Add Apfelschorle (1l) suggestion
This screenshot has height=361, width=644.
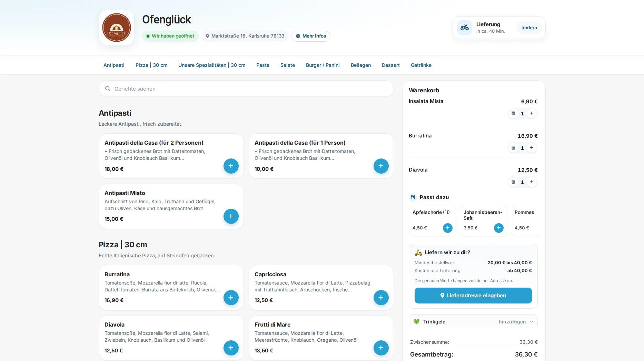tap(448, 228)
